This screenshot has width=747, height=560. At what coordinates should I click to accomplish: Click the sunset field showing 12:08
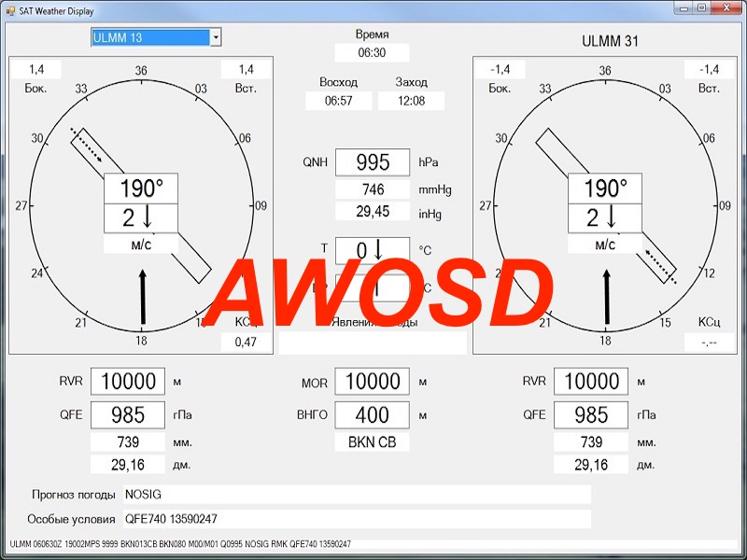411,101
